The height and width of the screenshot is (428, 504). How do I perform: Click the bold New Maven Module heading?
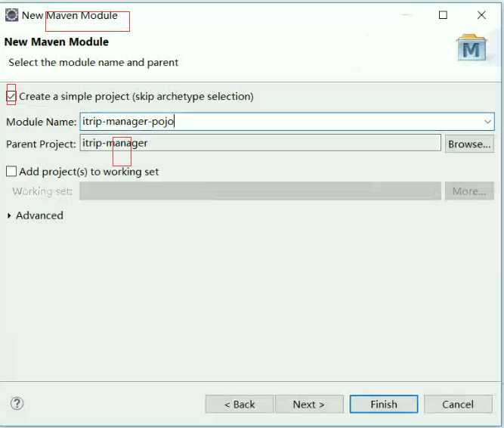click(x=57, y=42)
